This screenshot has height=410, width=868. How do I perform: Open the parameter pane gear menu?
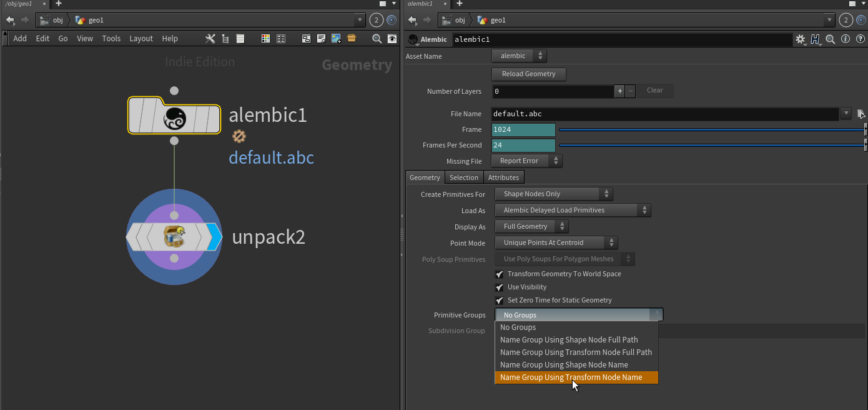(801, 39)
